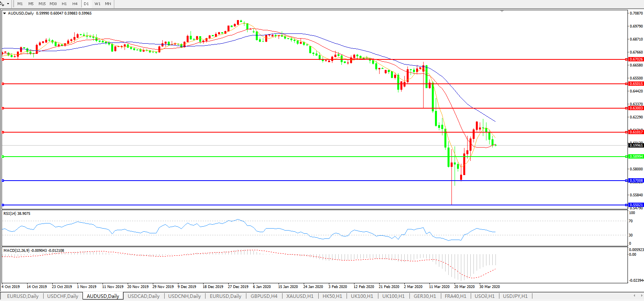Open the XAUUSD,H1 chart tab

(300, 296)
